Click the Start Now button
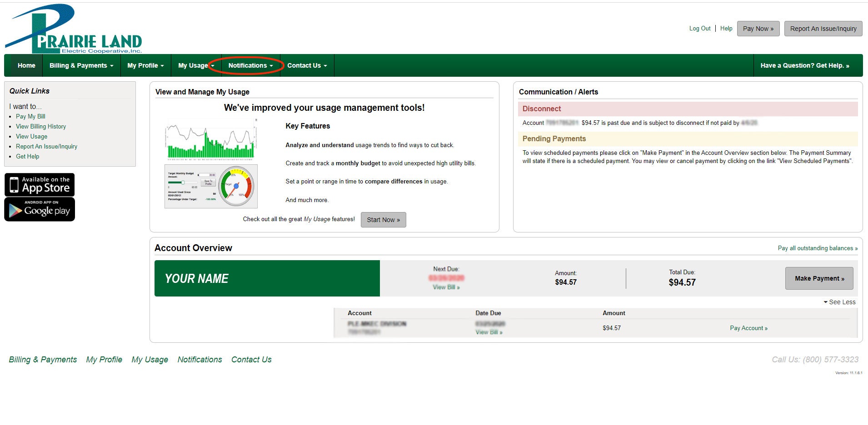This screenshot has height=425, width=868. [383, 220]
